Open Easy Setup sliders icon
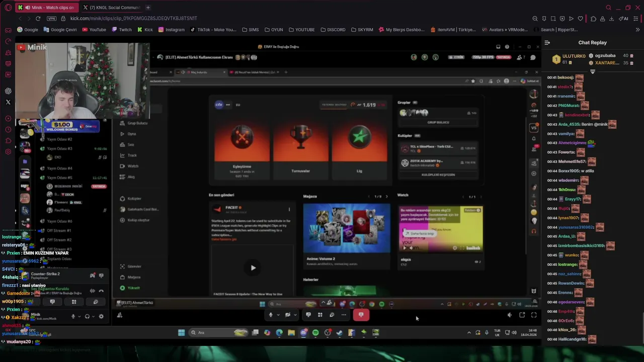 pyautogui.click(x=636, y=19)
